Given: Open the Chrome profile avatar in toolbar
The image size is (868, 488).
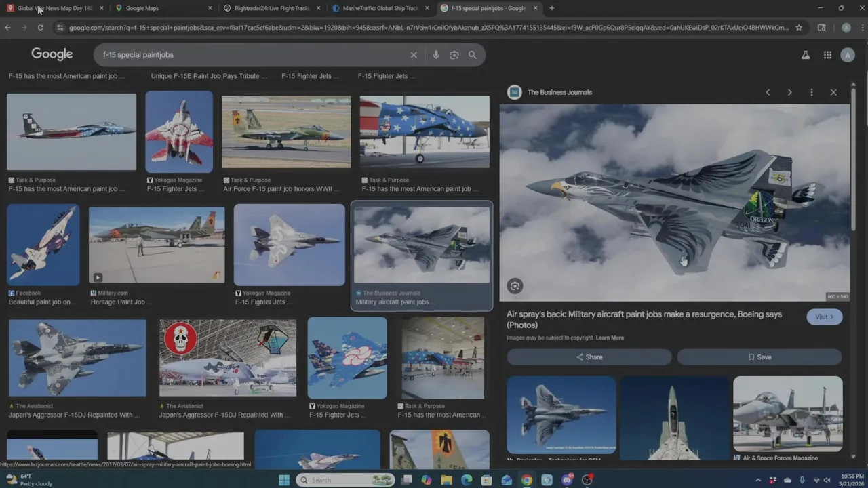Looking at the screenshot, I should pyautogui.click(x=846, y=28).
